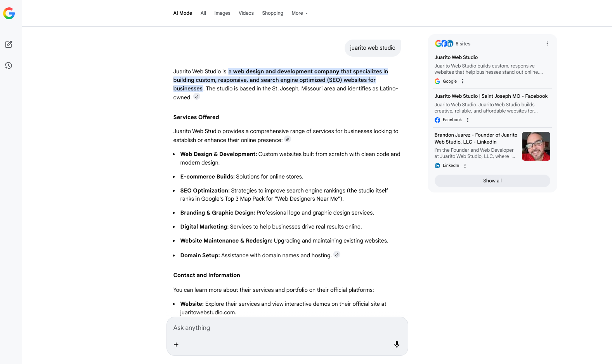Open the link icon after "Latino-owned" paragraph

point(197,97)
